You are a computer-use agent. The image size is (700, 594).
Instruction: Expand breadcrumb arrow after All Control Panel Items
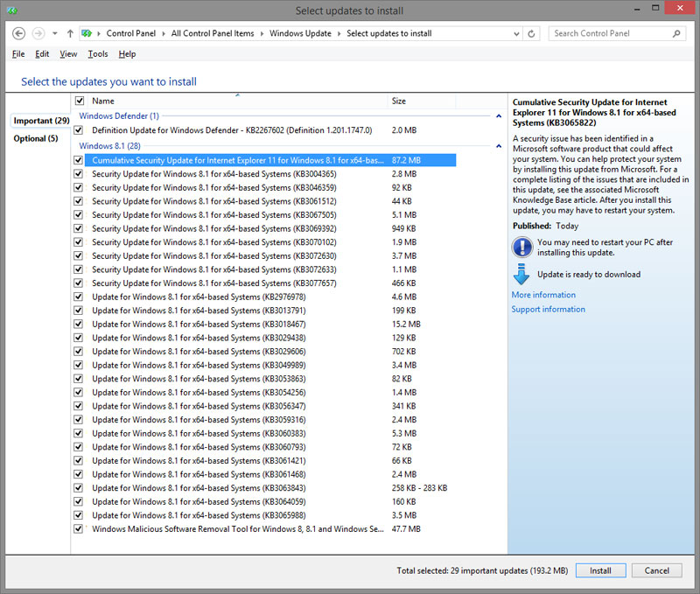point(262,33)
